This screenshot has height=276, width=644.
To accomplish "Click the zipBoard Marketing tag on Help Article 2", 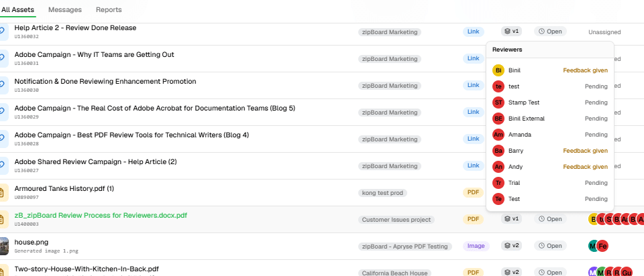I will (x=390, y=32).
